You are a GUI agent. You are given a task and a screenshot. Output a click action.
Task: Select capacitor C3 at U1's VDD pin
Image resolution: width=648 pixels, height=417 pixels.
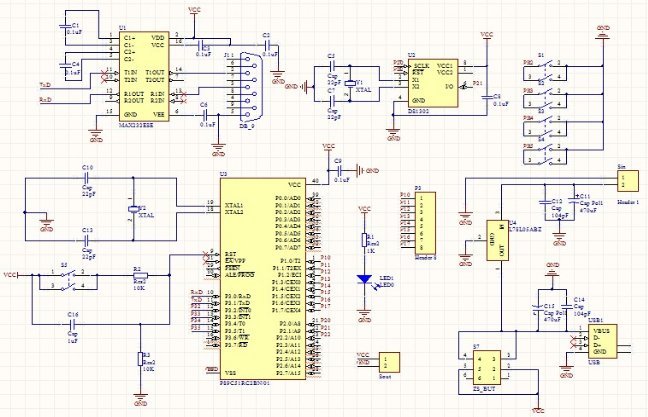tap(202, 45)
